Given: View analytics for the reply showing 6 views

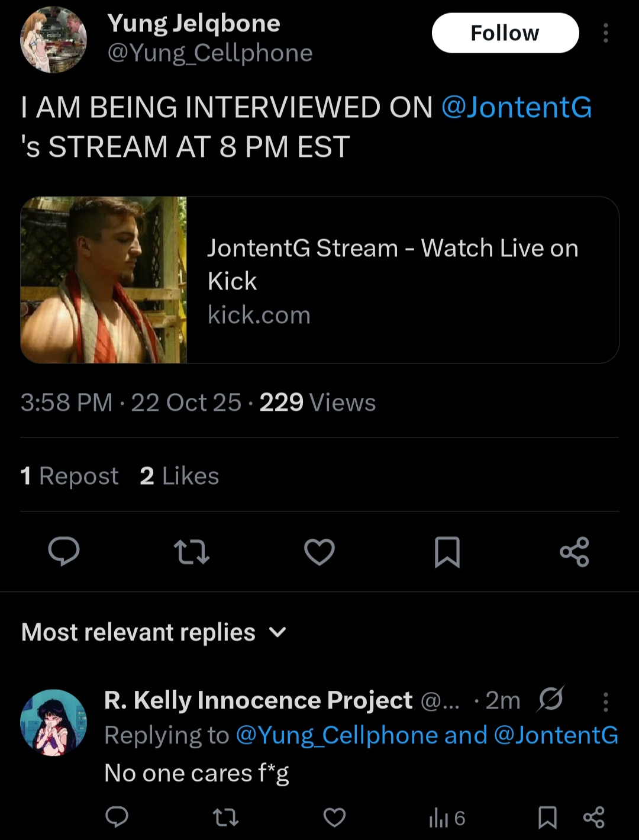Looking at the screenshot, I should [447, 818].
